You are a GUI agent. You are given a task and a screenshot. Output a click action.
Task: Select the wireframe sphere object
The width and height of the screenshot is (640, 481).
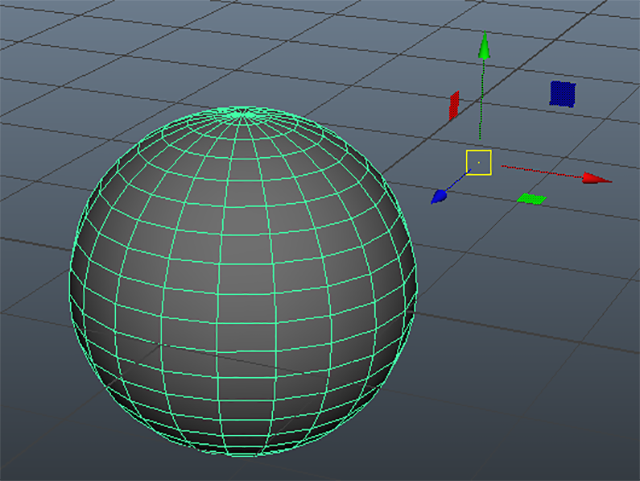coord(243,282)
